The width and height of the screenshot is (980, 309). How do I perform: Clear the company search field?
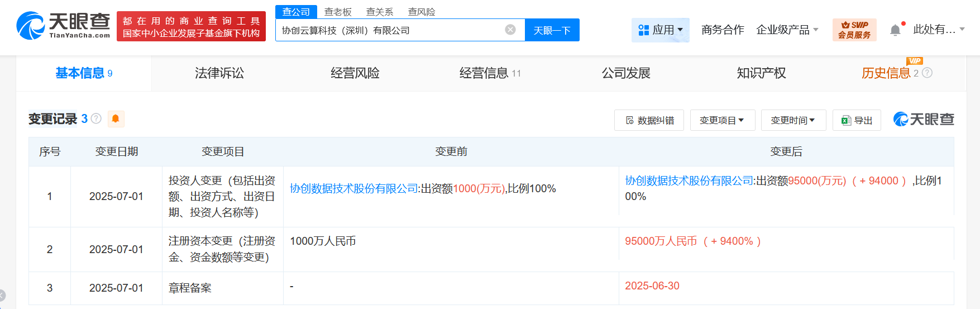[x=510, y=30]
